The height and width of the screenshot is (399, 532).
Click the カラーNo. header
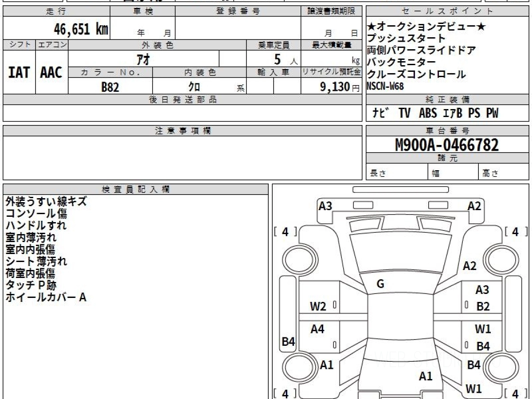pyautogui.click(x=110, y=73)
